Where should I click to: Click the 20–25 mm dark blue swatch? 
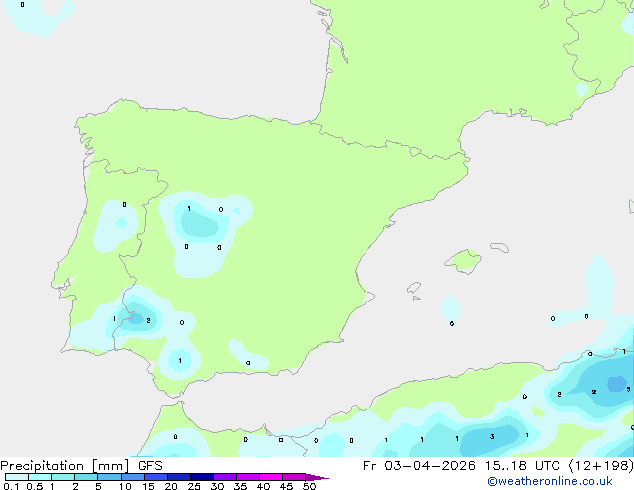click(179, 477)
